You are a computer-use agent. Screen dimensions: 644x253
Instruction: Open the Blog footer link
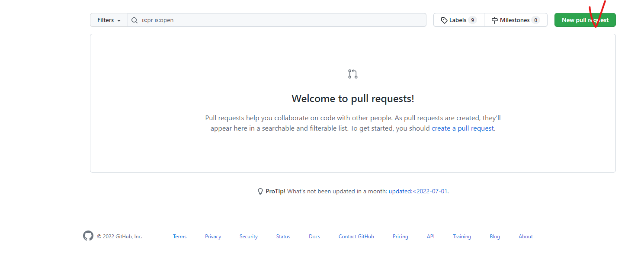[x=495, y=237]
